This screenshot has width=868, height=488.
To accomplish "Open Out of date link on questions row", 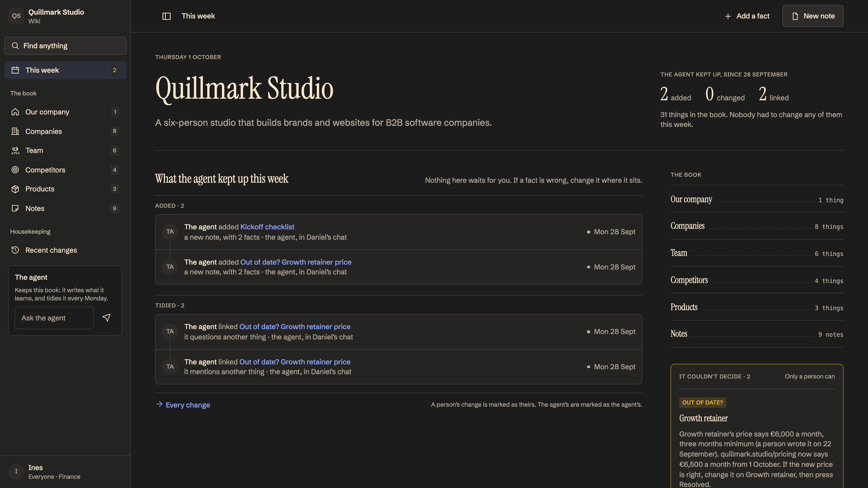I will (x=295, y=327).
